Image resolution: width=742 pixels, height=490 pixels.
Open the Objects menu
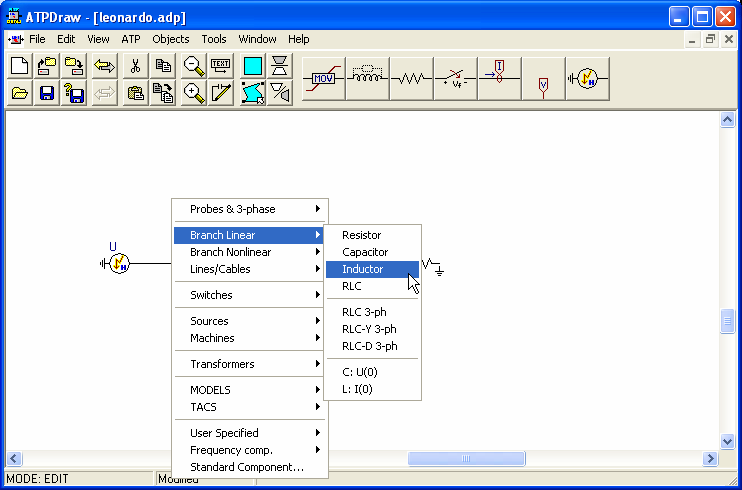(171, 39)
